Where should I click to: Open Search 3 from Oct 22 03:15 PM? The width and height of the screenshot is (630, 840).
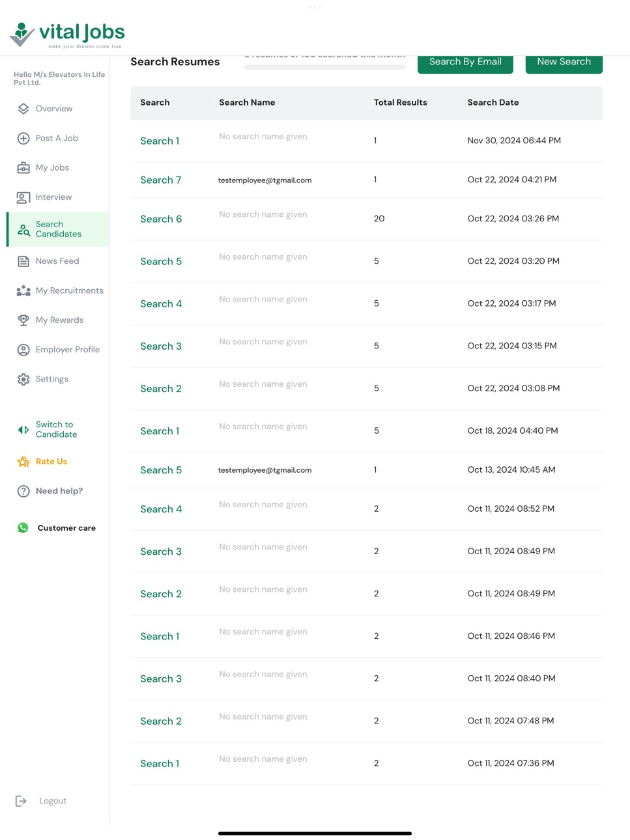(161, 346)
